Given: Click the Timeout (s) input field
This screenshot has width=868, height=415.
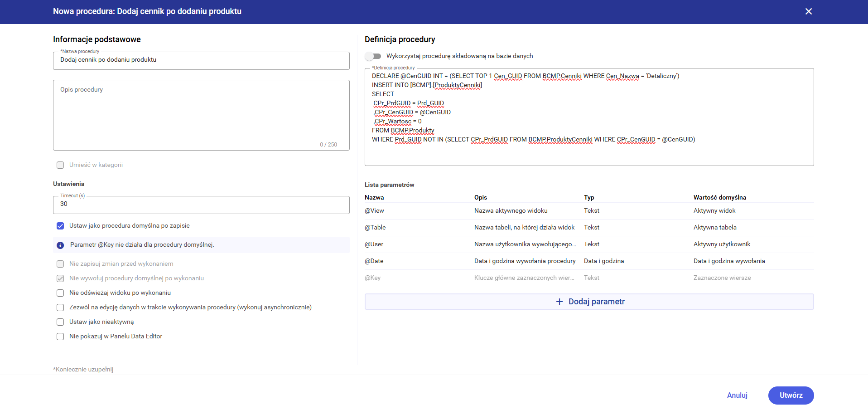Looking at the screenshot, I should point(201,205).
